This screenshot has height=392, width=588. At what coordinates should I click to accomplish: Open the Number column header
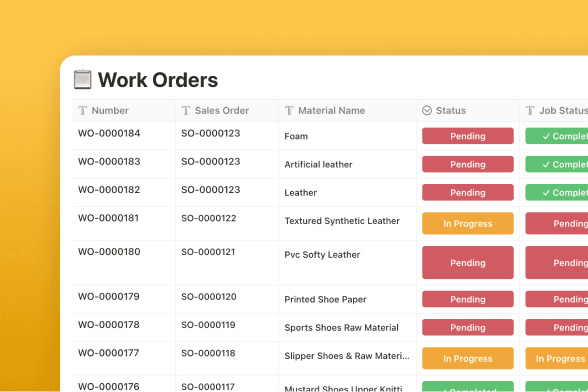124,111
